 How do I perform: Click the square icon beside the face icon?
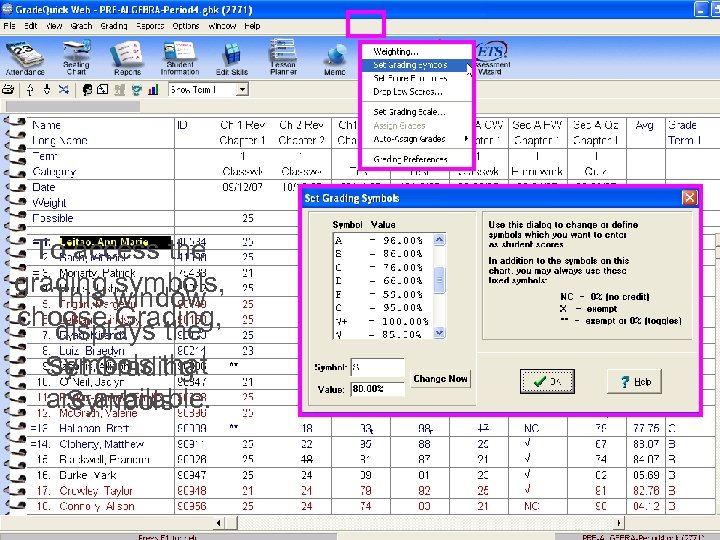(103, 90)
